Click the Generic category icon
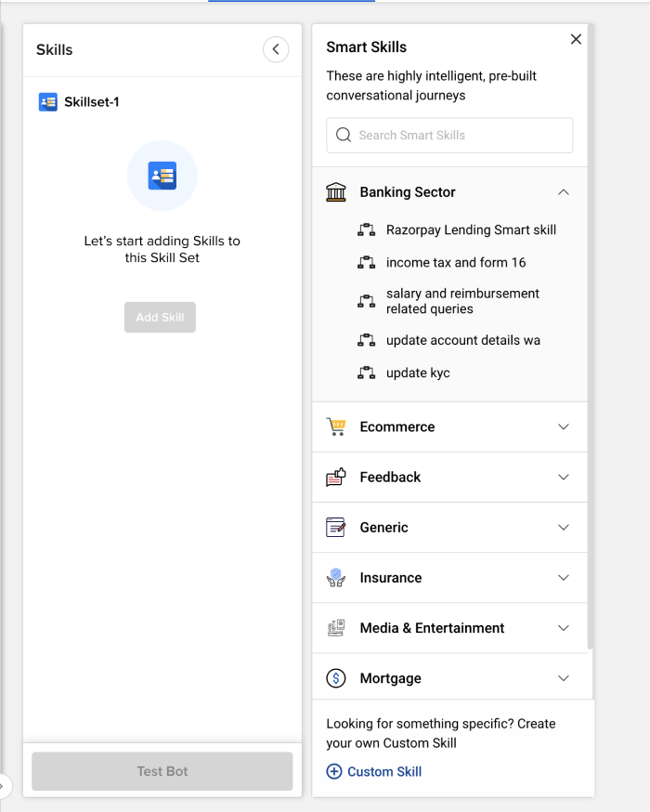The height and width of the screenshot is (812, 650). (336, 528)
